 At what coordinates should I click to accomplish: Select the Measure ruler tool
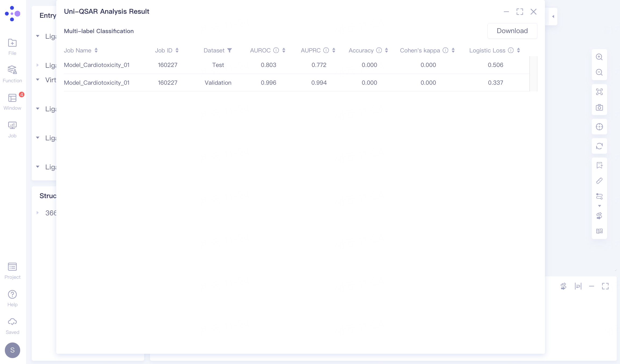pyautogui.click(x=600, y=180)
